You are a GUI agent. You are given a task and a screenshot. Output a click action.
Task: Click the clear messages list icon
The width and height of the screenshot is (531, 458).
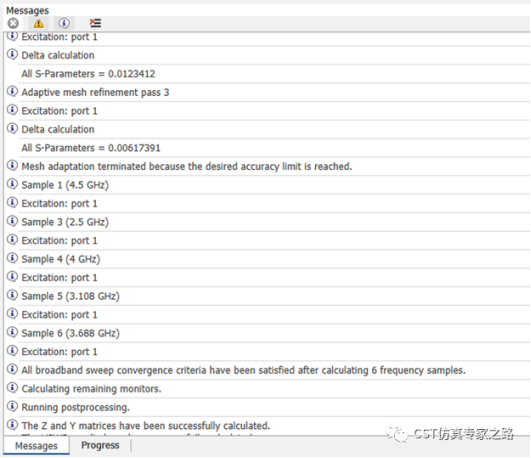point(95,23)
